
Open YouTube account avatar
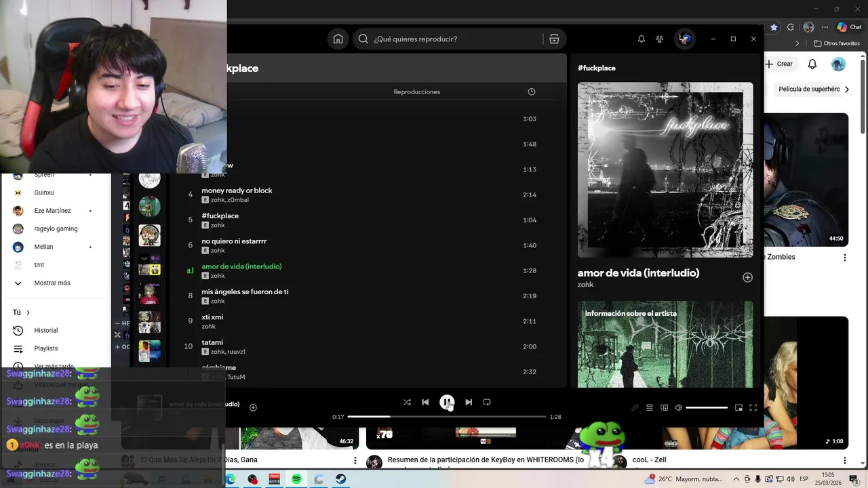tap(839, 64)
